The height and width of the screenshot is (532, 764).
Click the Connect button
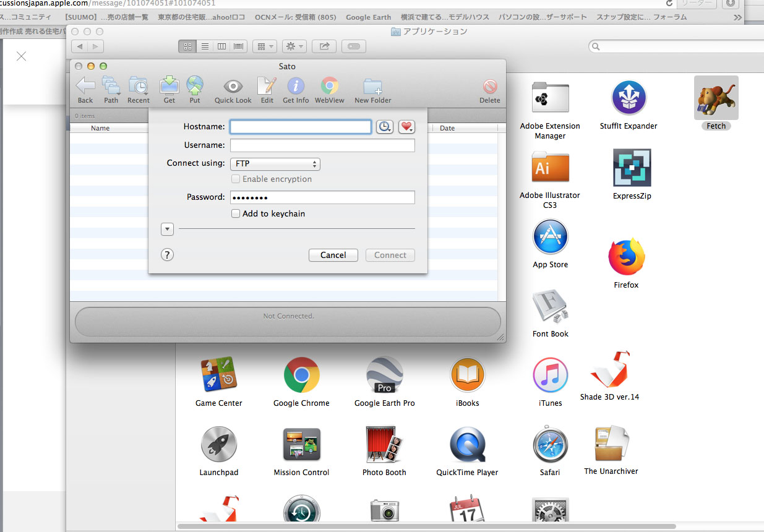point(390,255)
